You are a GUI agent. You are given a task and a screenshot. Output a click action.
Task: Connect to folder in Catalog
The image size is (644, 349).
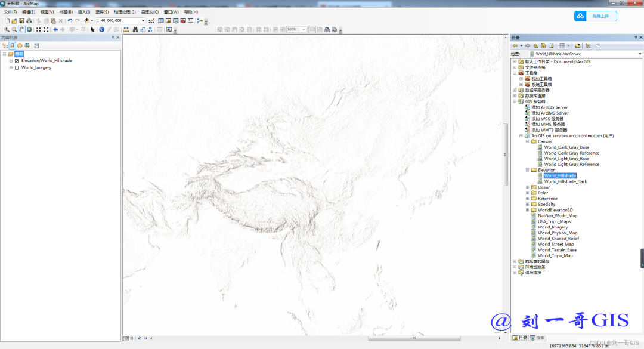point(577,45)
